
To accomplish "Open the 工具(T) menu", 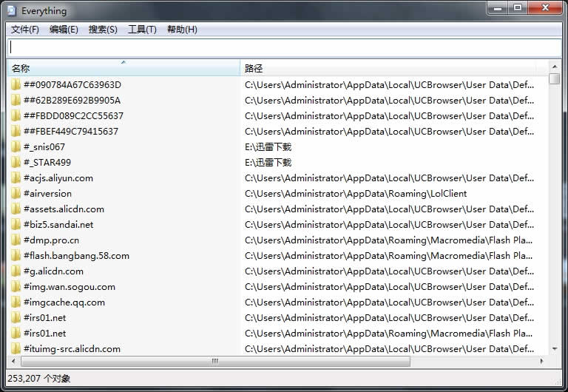I will 142,30.
